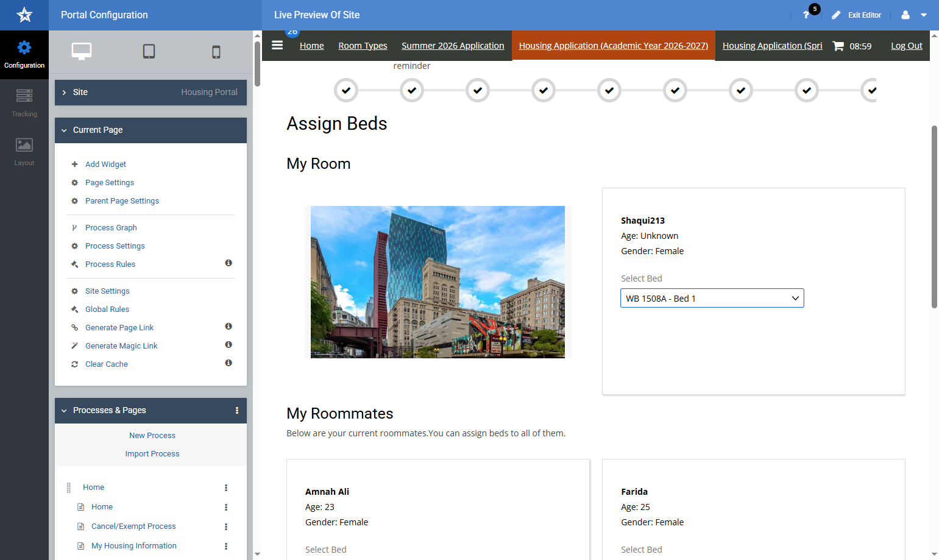939x560 pixels.
Task: Open options for Cancel/Exempt Process page
Action: (x=226, y=526)
